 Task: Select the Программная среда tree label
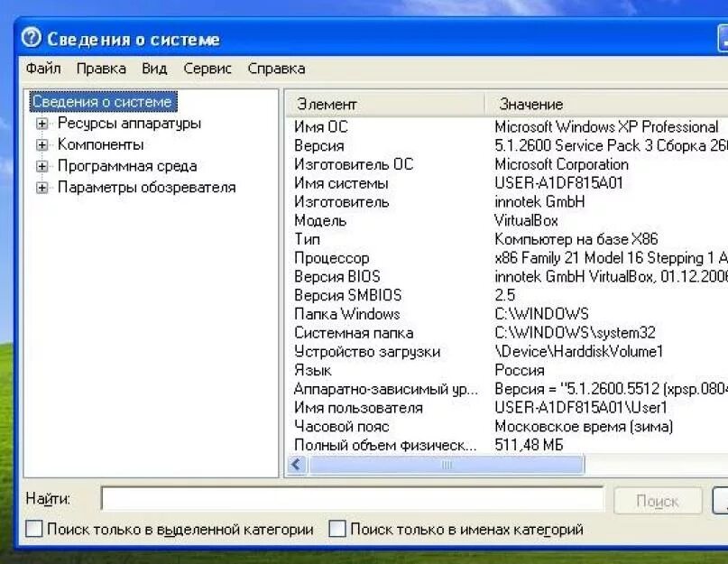coord(127,166)
